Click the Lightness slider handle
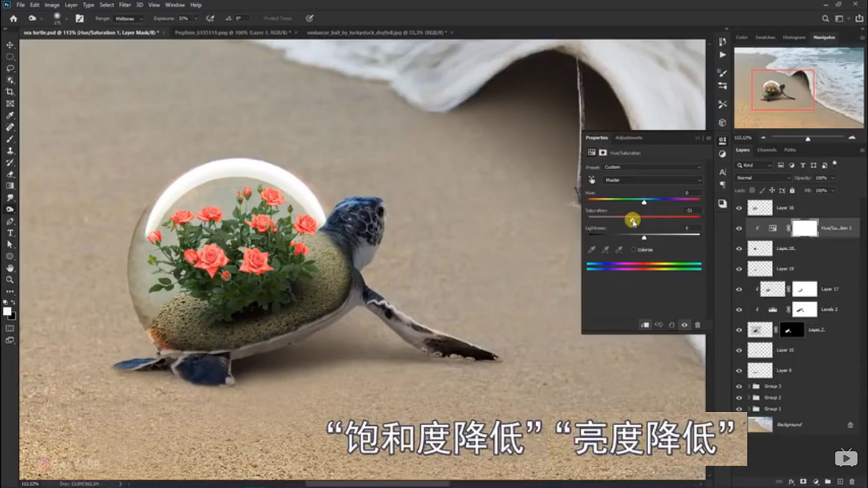 tap(644, 236)
